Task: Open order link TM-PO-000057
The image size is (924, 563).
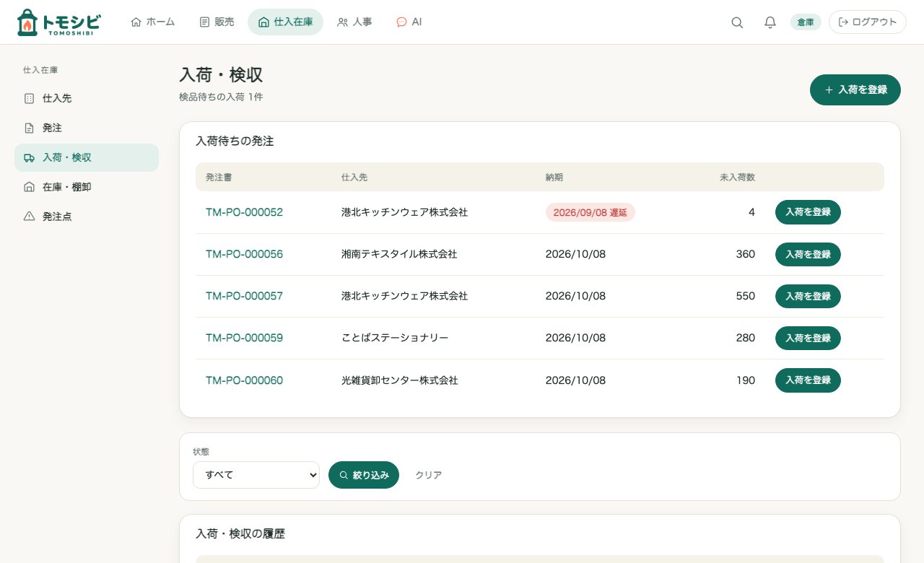Action: (x=244, y=296)
